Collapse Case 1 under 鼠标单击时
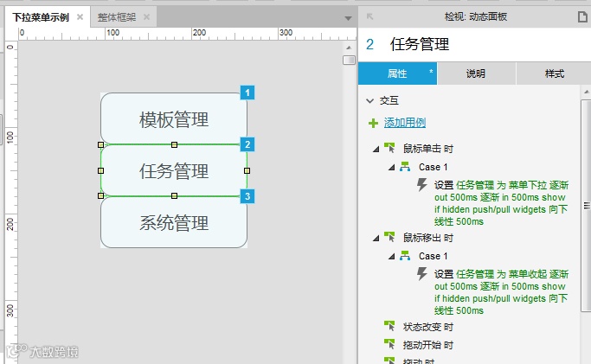 tap(392, 167)
